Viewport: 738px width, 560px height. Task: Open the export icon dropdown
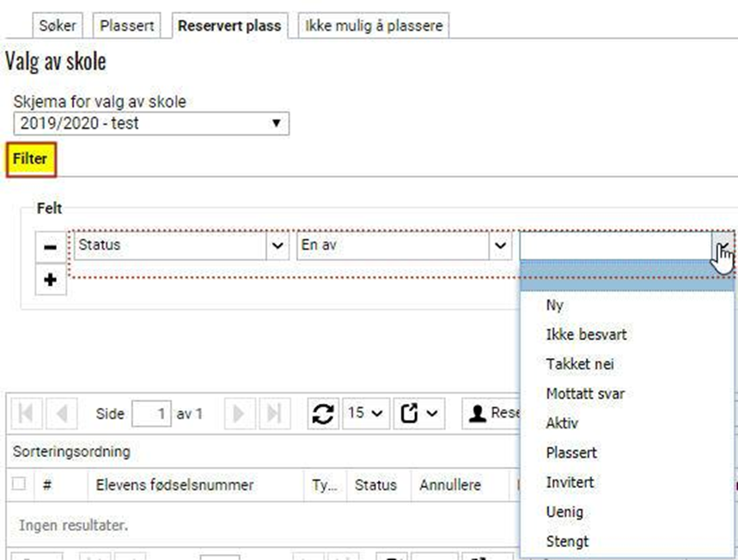tap(420, 413)
